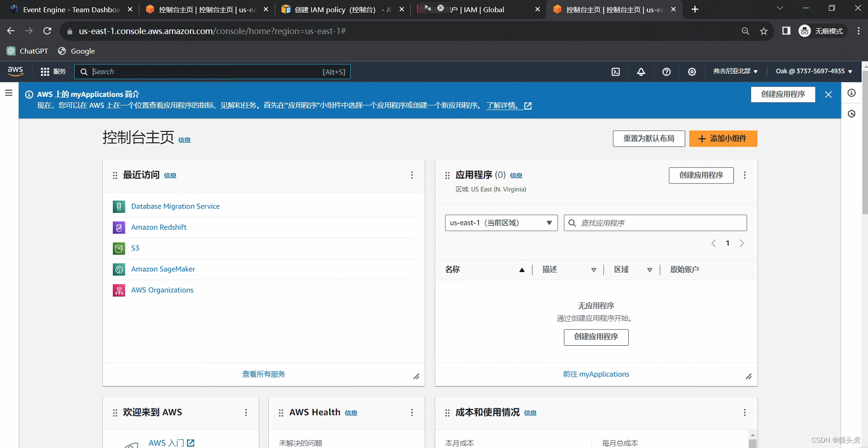Viewport: 868px width, 448px height.
Task: Click 创建应用程序 in 应用程序 widget header
Action: (701, 176)
